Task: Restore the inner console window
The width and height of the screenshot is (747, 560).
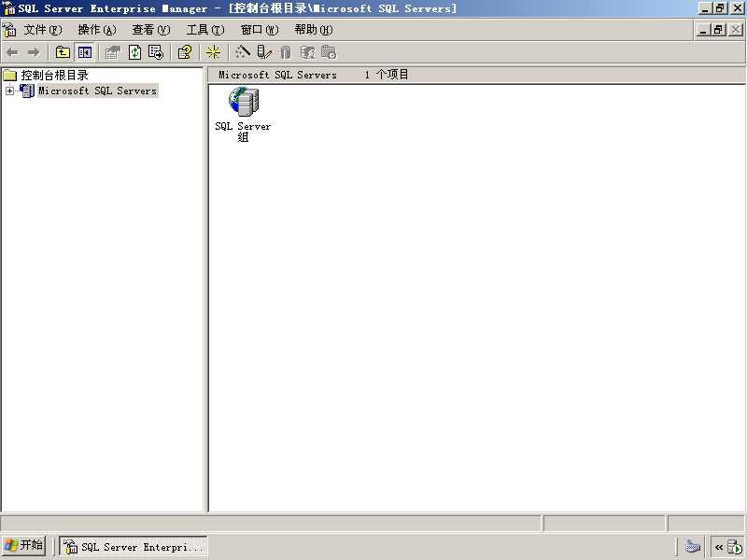Action: [x=719, y=30]
